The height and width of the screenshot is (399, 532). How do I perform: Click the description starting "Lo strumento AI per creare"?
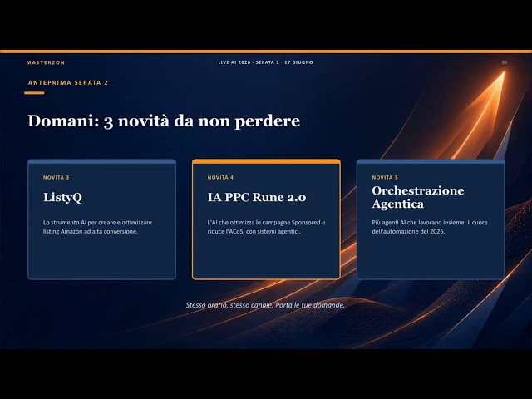[97, 227]
